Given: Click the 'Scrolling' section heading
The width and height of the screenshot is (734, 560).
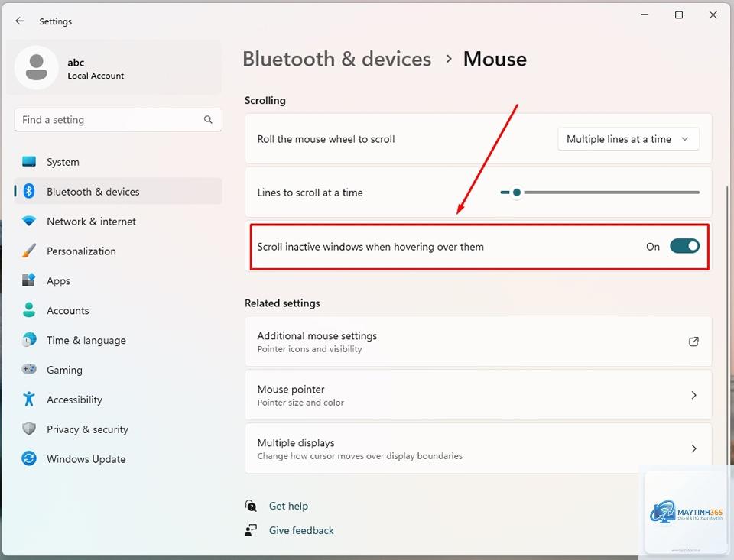Looking at the screenshot, I should (x=265, y=100).
